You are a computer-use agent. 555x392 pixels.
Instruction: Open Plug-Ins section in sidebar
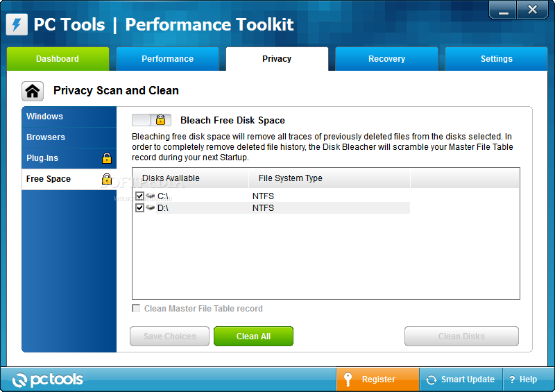pos(69,158)
